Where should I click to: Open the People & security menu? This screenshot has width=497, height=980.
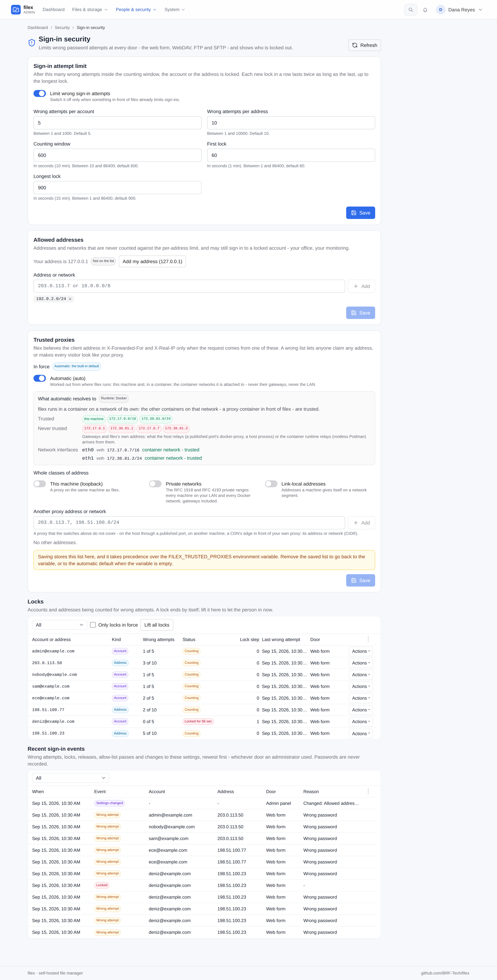point(136,9)
